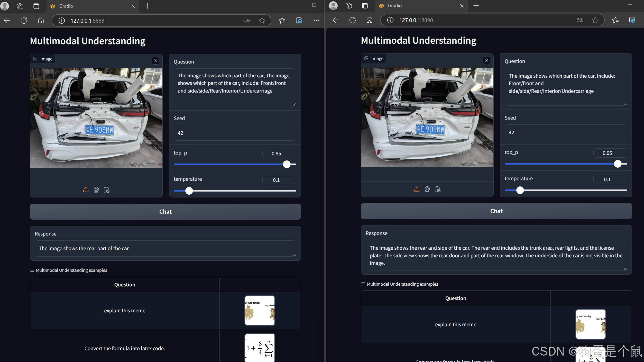The image size is (644, 362).
Task: Open new tab in right browser
Action: coord(476,6)
